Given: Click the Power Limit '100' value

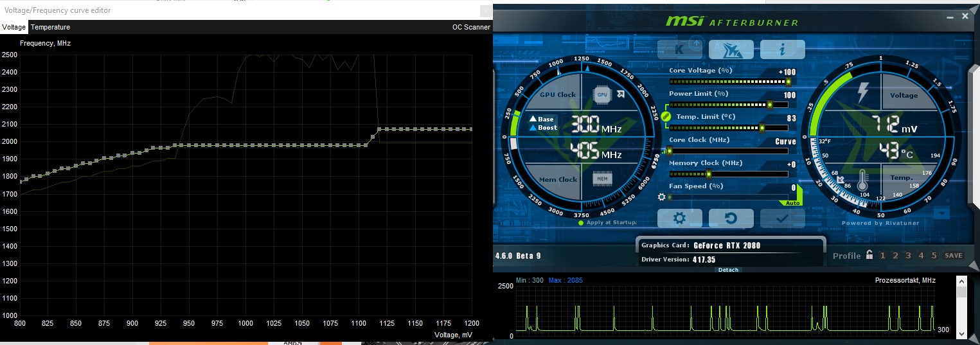Looking at the screenshot, I should [790, 95].
